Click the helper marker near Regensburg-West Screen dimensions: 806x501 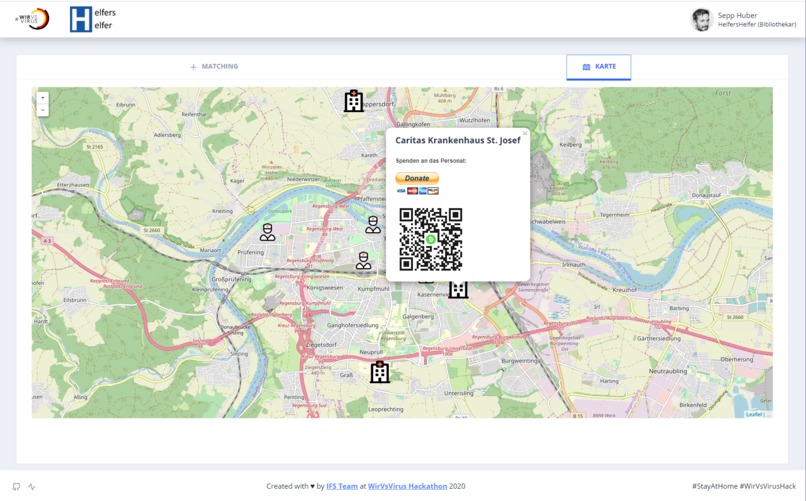(373, 225)
